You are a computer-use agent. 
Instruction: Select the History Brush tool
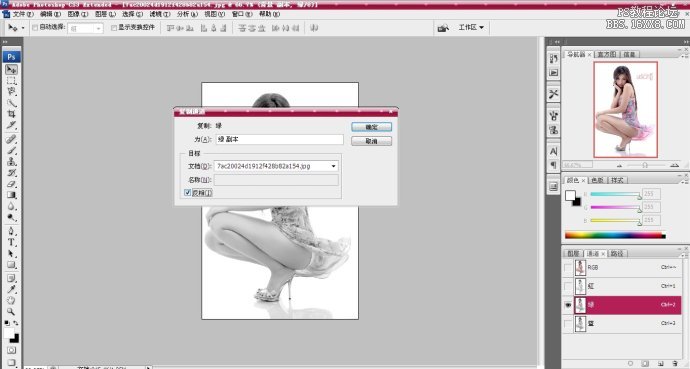(11, 172)
